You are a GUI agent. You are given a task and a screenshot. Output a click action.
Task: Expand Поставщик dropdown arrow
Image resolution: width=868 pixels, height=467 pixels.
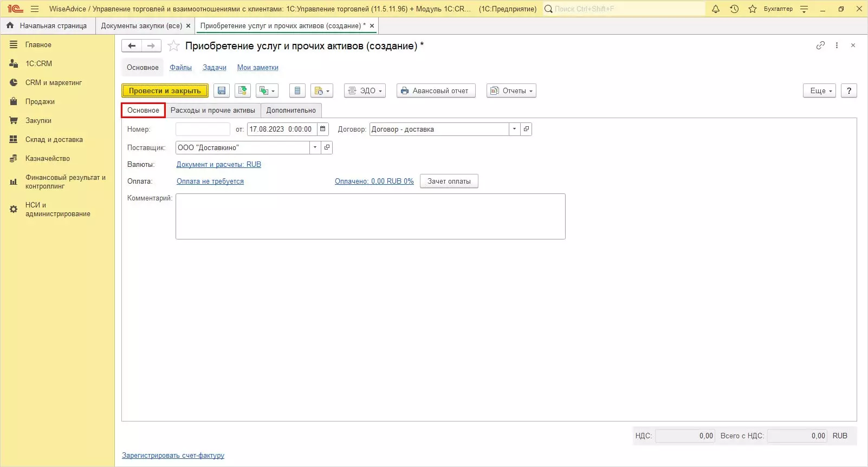[x=315, y=147]
